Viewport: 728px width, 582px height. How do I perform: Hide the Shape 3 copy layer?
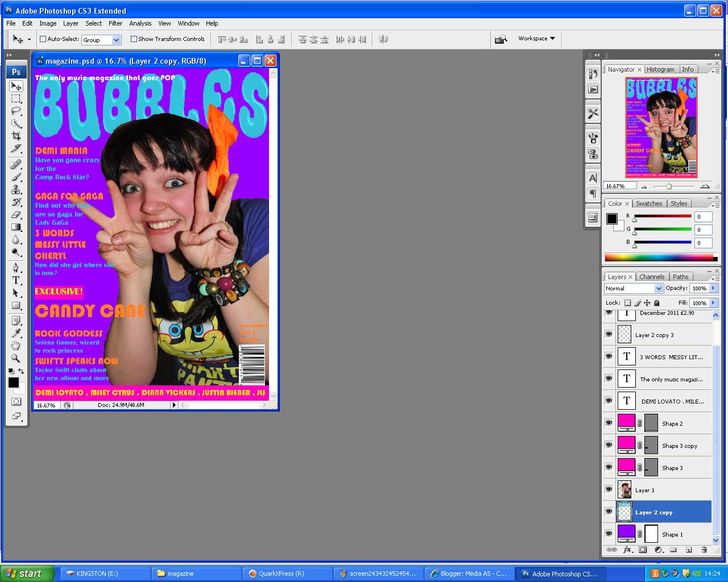(x=609, y=445)
